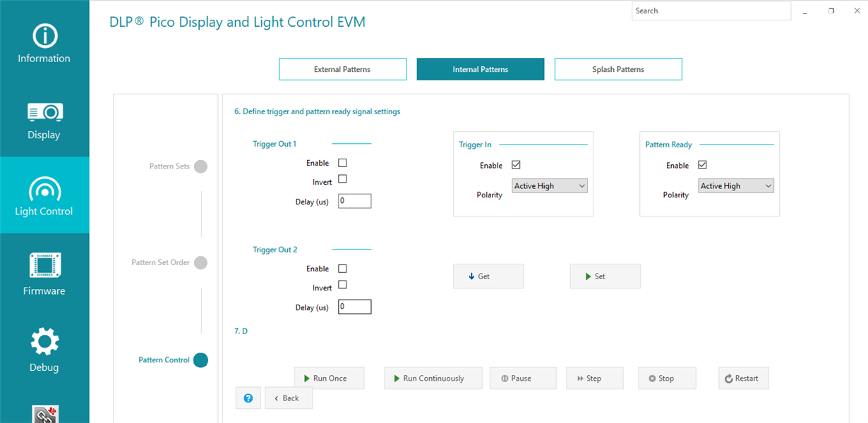The width and height of the screenshot is (868, 423).
Task: Select the Pattern Control step circle
Action: click(x=200, y=360)
